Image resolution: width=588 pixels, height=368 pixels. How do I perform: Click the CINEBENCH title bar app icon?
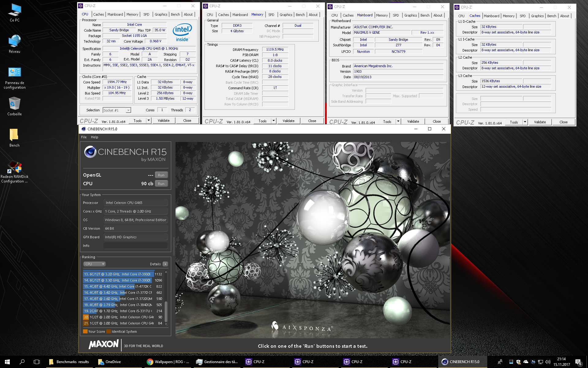tap(84, 129)
